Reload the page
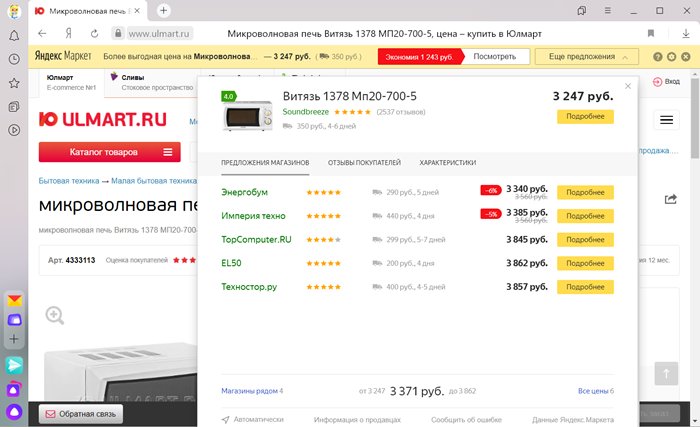The width and height of the screenshot is (700, 427). (94, 33)
